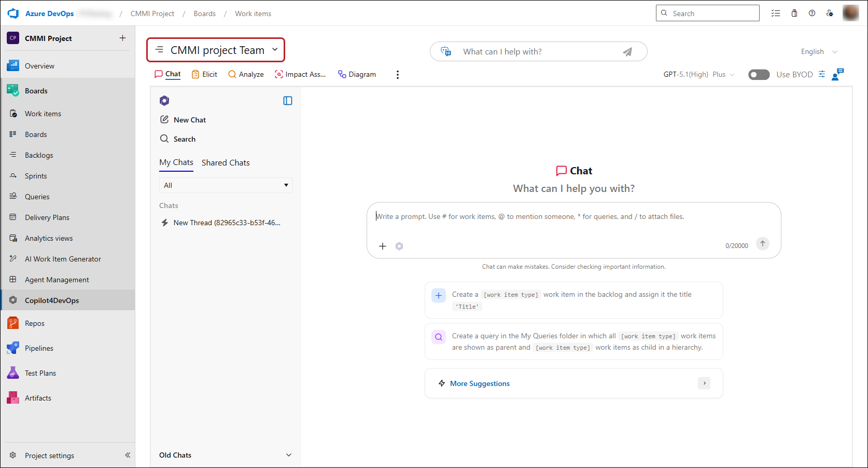The height and width of the screenshot is (468, 868).
Task: Switch to Shared Chats tab
Action: 226,162
